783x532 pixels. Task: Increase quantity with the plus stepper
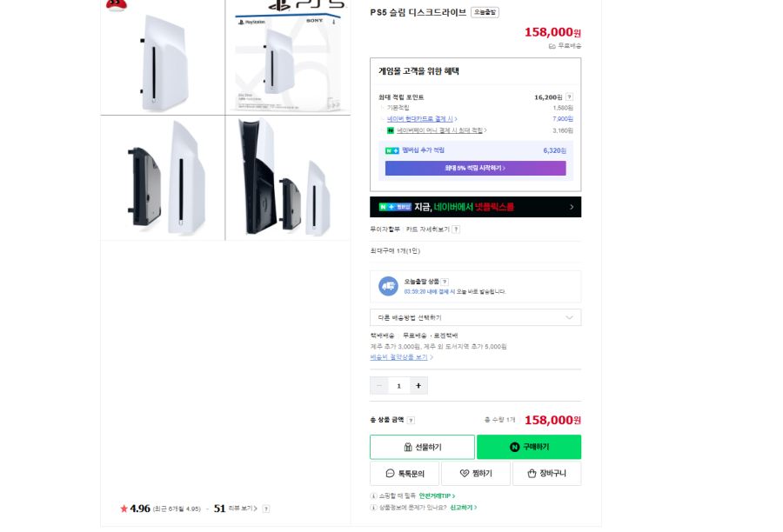(x=418, y=385)
